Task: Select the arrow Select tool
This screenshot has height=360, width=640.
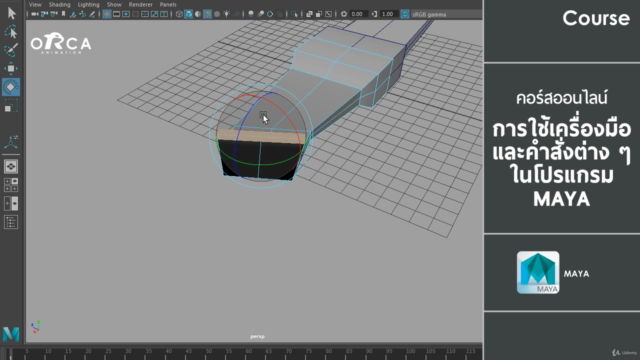Action: coord(11,13)
